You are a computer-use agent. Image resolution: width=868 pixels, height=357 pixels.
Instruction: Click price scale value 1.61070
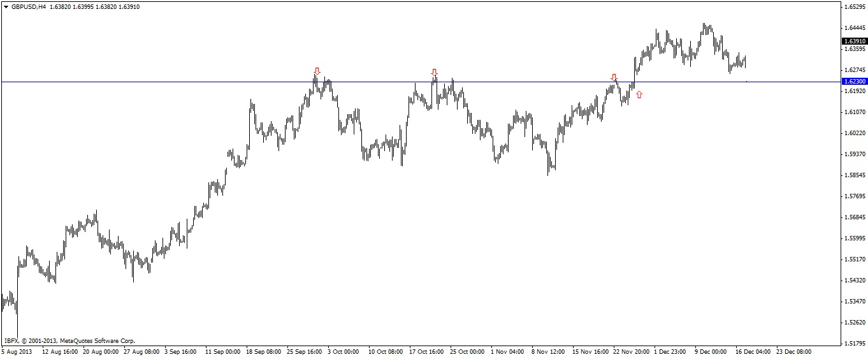coord(855,112)
